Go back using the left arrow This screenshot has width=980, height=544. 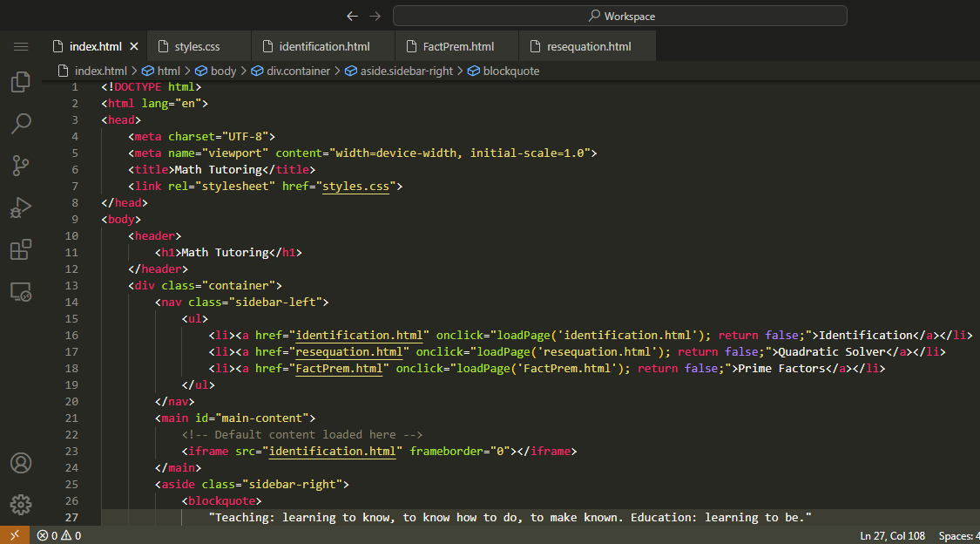352,16
